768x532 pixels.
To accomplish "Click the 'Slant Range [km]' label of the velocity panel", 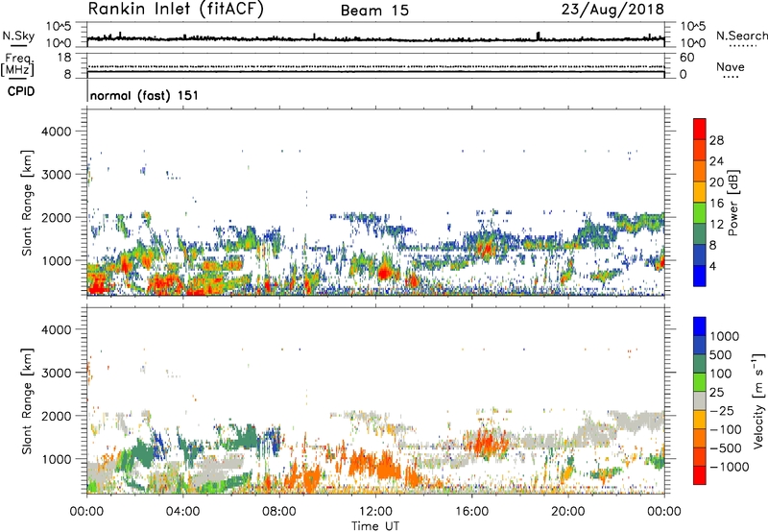I will pyautogui.click(x=27, y=400).
